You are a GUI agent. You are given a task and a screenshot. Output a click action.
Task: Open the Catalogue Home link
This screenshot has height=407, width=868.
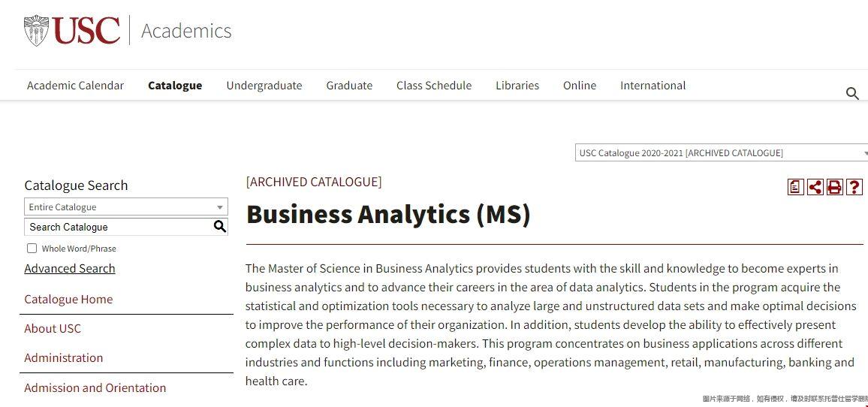[68, 299]
